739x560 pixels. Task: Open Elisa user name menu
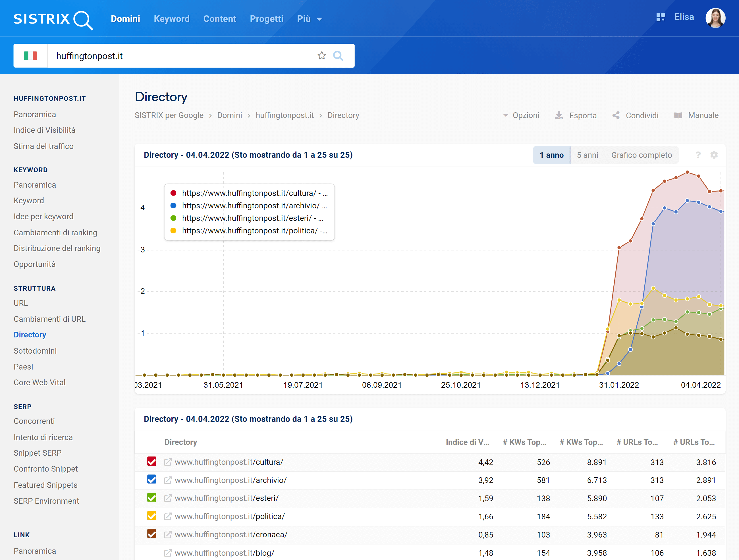coord(684,17)
